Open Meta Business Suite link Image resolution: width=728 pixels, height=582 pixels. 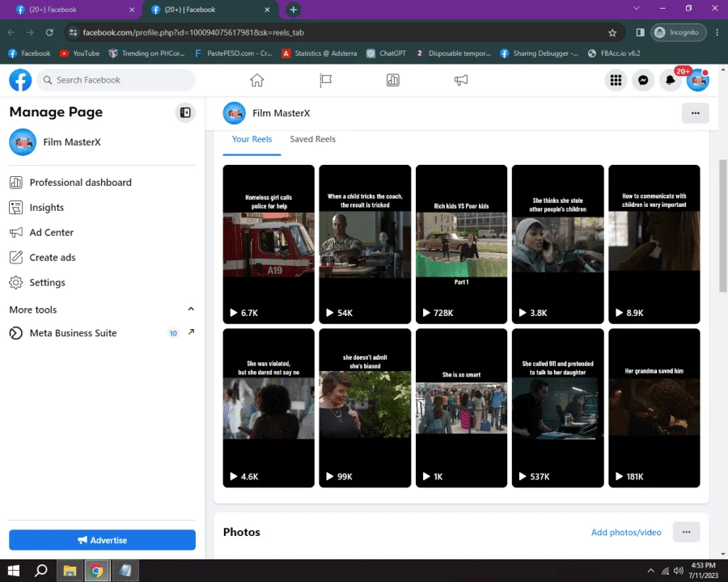click(x=73, y=333)
